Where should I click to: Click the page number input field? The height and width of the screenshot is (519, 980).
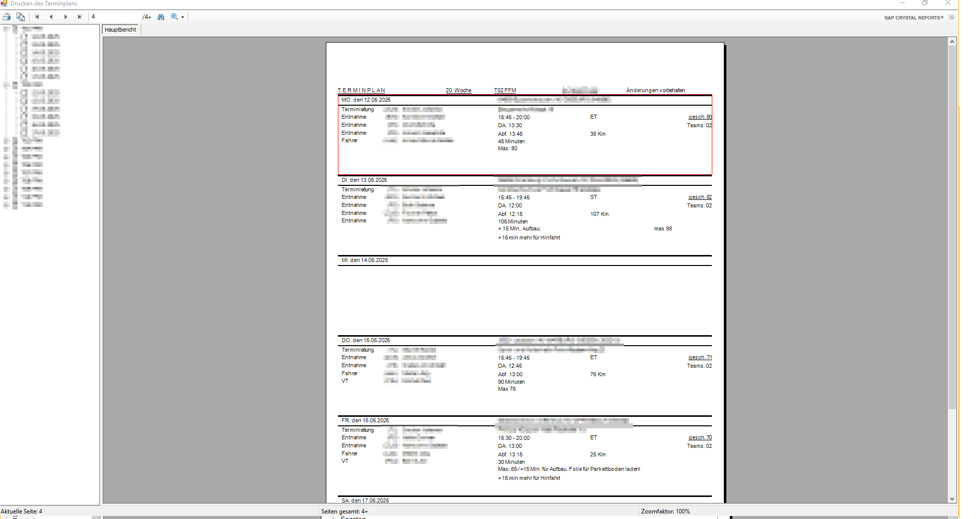pos(115,17)
